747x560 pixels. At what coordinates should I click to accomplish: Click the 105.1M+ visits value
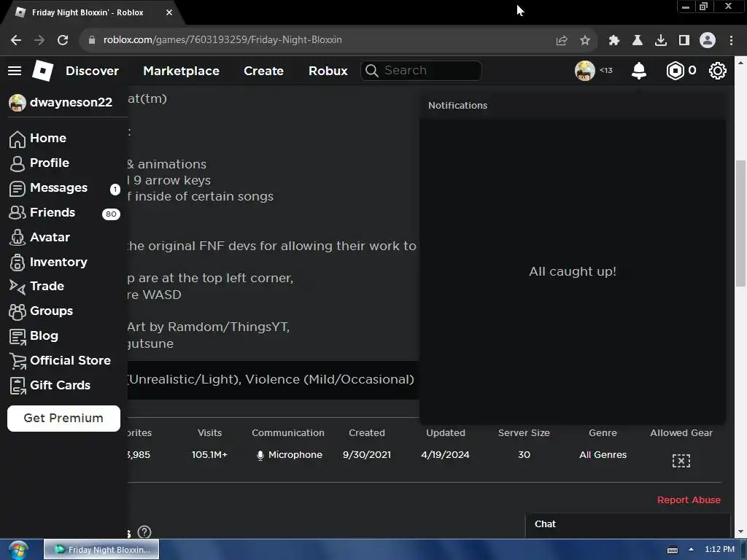(209, 455)
